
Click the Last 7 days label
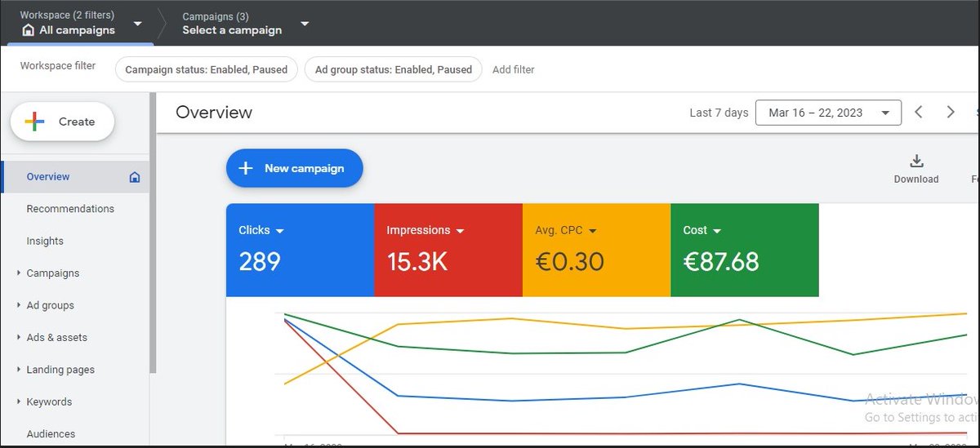pos(719,113)
